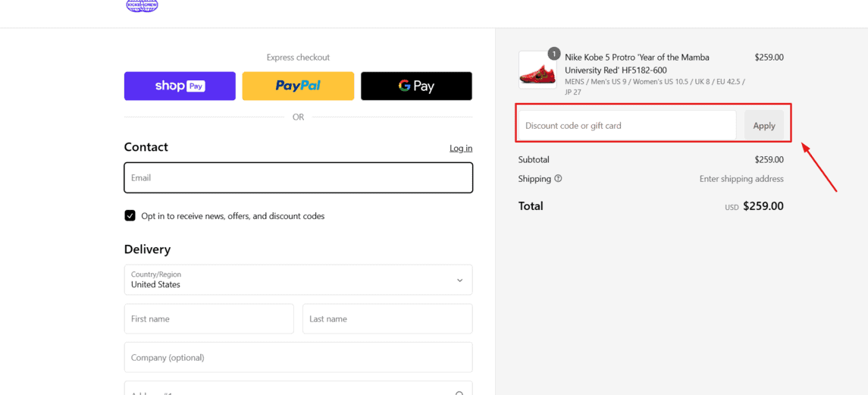Focus the Discount code or gift card field
The width and height of the screenshot is (868, 395).
[627, 125]
